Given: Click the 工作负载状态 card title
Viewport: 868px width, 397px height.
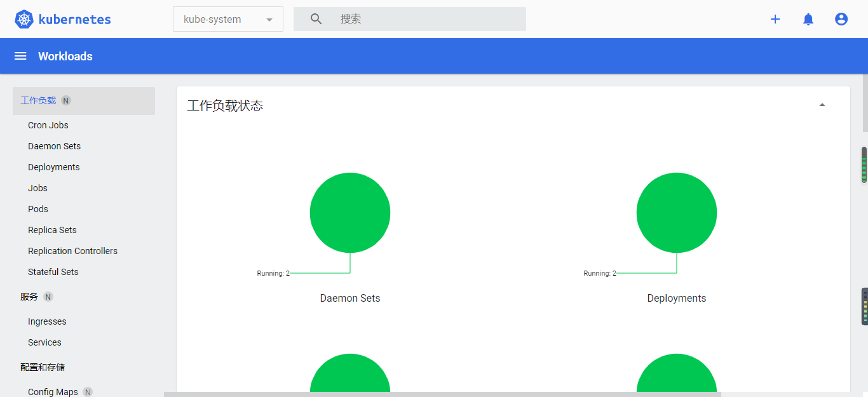Looking at the screenshot, I should click(x=225, y=105).
